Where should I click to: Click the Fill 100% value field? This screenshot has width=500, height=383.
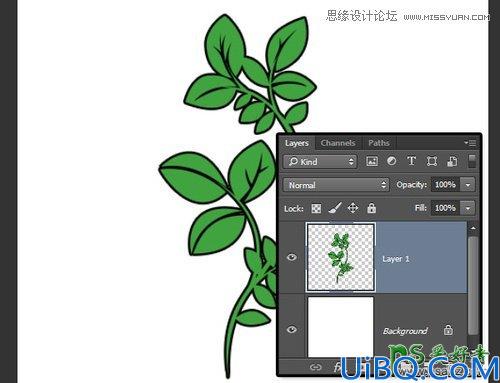(x=445, y=208)
